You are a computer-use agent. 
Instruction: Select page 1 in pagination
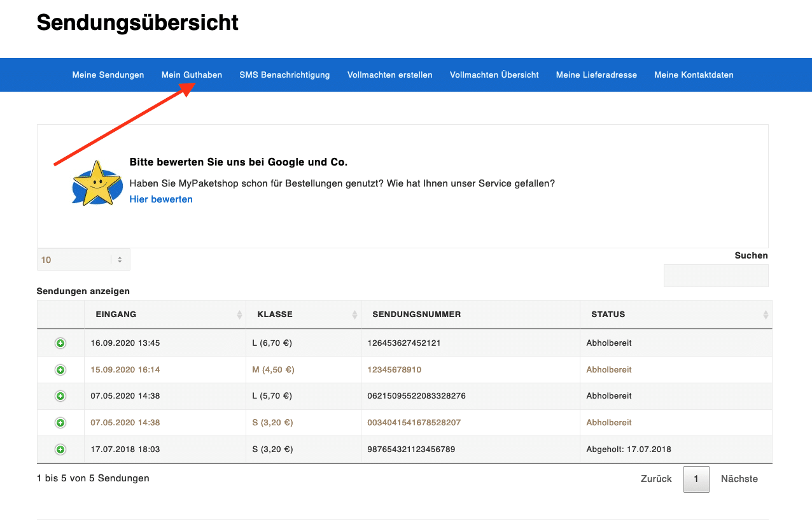[696, 479]
